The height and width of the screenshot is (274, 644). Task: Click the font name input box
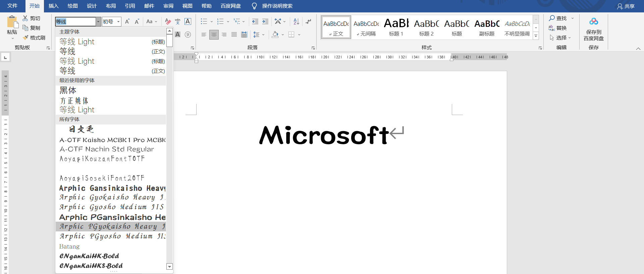(x=75, y=21)
